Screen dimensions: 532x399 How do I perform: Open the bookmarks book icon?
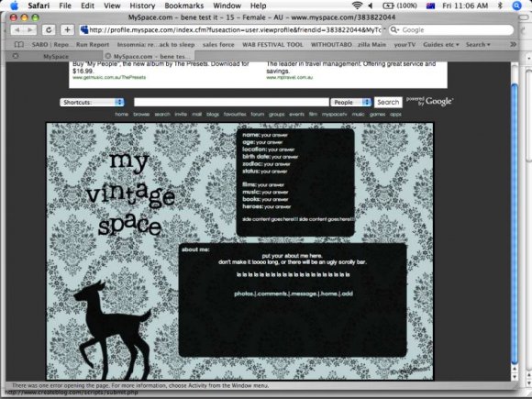[19, 44]
